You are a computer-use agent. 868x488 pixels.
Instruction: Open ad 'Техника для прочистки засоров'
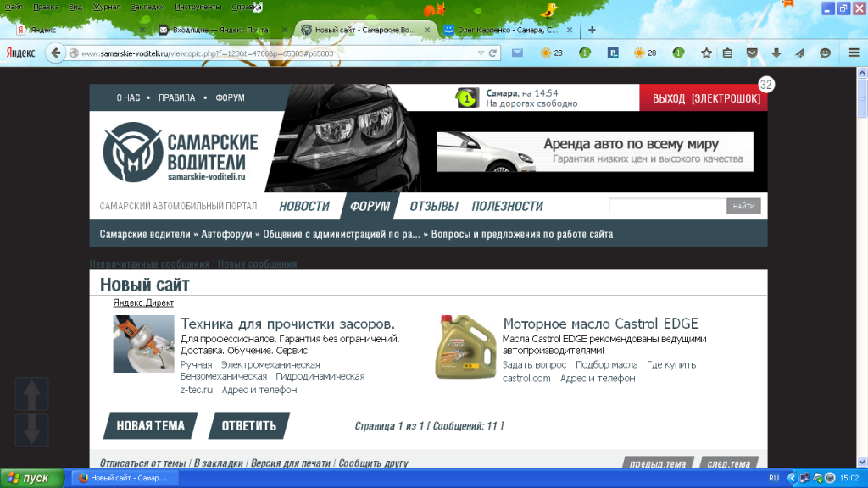288,324
